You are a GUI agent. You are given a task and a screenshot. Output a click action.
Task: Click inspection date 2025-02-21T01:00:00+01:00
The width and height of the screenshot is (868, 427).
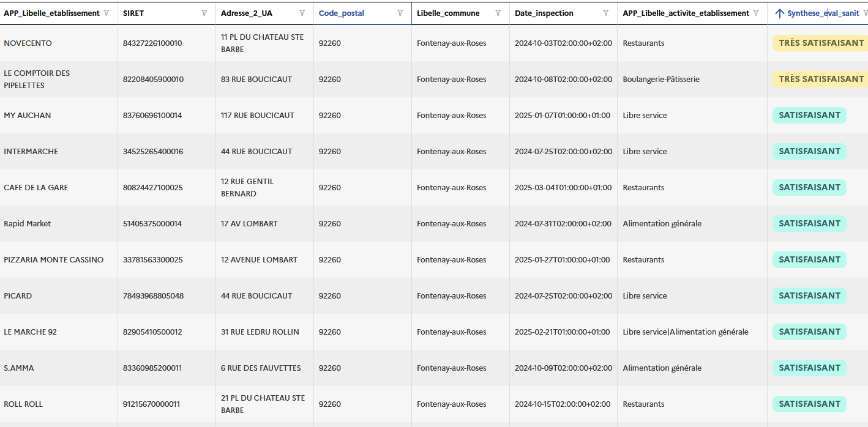coord(563,332)
